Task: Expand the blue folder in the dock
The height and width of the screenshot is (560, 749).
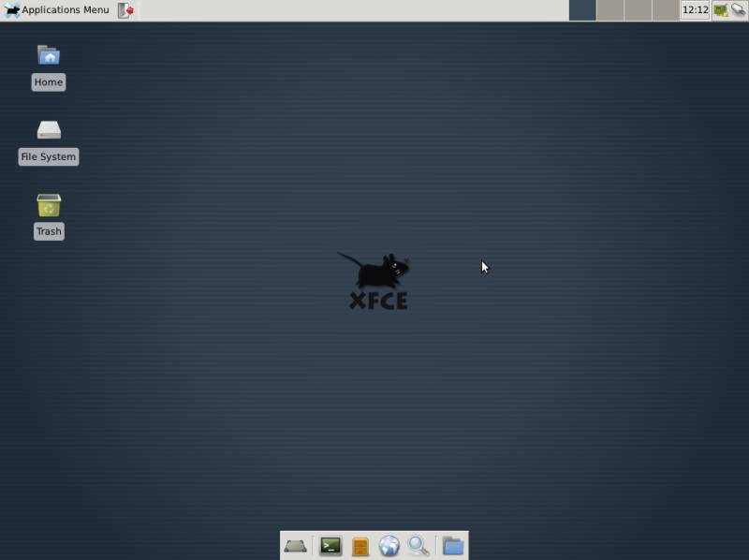Action: click(x=453, y=546)
